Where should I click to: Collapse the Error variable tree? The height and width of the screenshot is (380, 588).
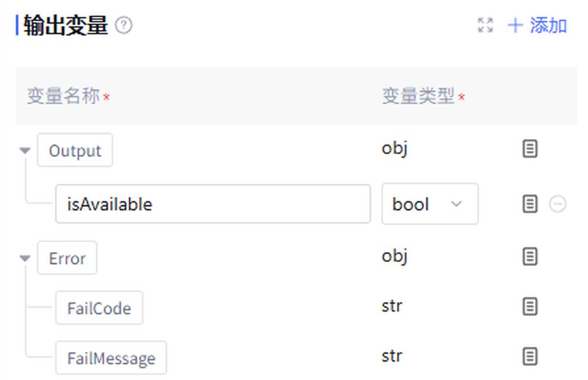pos(25,258)
